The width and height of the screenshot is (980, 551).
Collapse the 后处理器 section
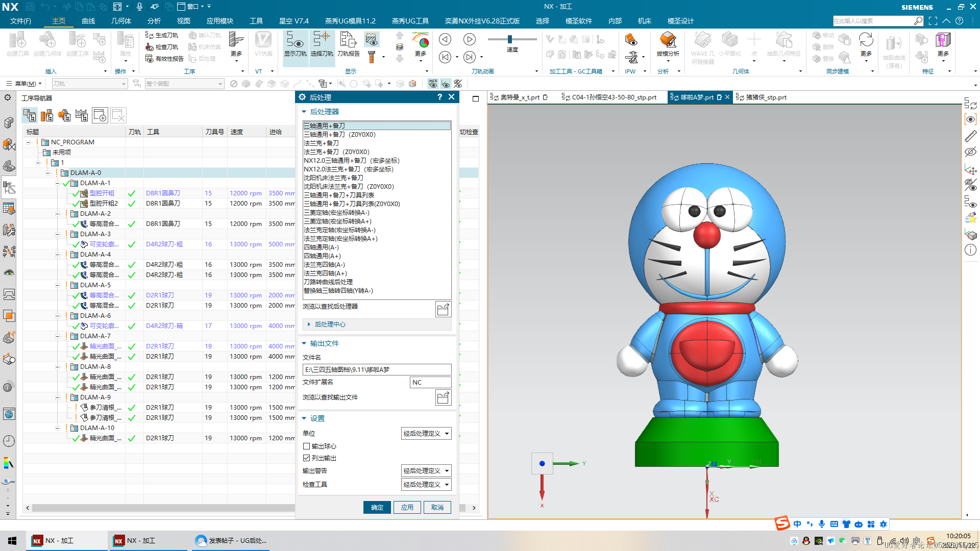click(x=304, y=112)
